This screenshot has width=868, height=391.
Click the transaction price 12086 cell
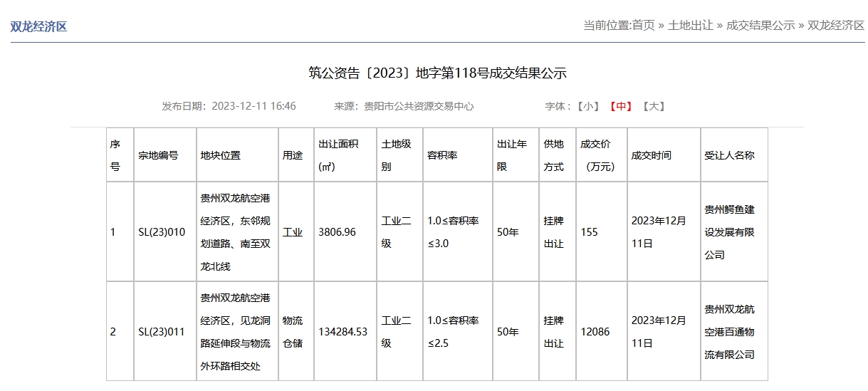pos(595,332)
